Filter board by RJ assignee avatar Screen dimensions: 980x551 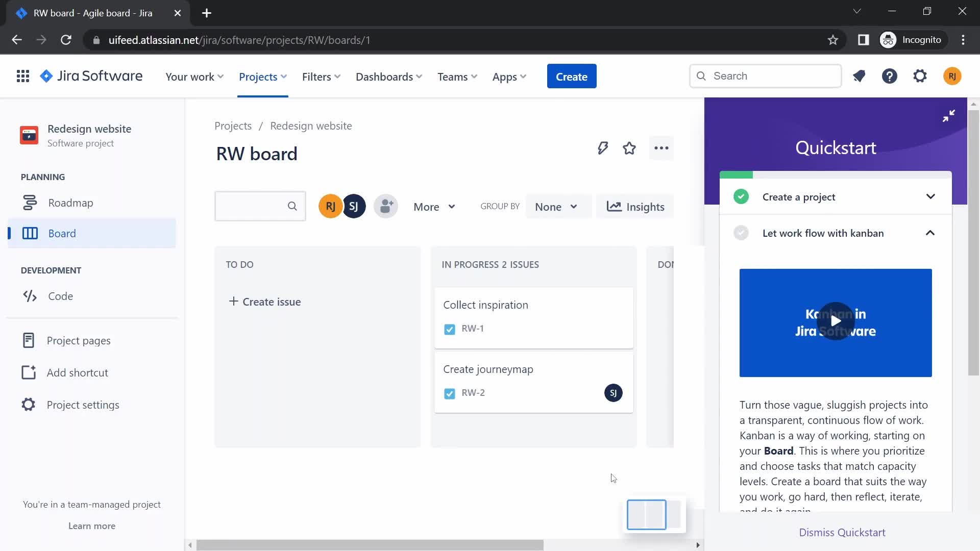[x=330, y=207]
